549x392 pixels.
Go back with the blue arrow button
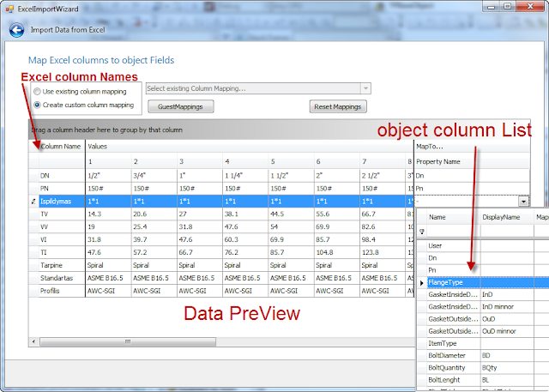coord(16,30)
